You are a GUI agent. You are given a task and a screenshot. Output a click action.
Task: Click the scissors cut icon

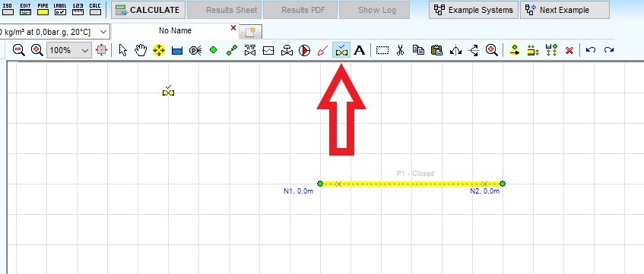tap(400, 50)
